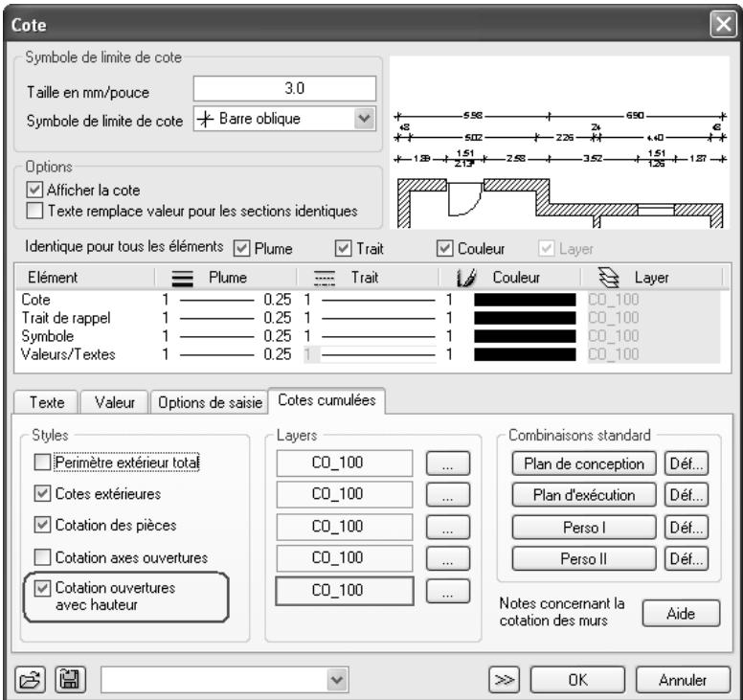The height and width of the screenshot is (700, 743).
Task: Click Déf... next to Plan d'exécution
Action: click(687, 495)
